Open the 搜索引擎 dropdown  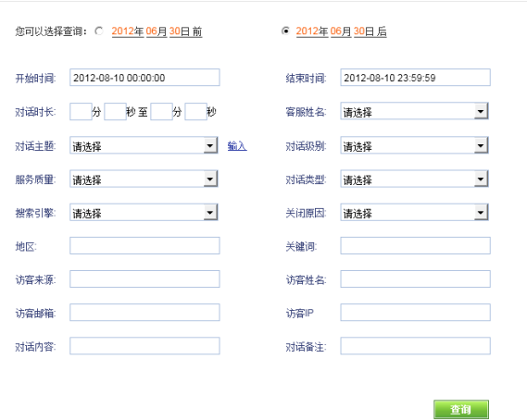tap(144, 213)
